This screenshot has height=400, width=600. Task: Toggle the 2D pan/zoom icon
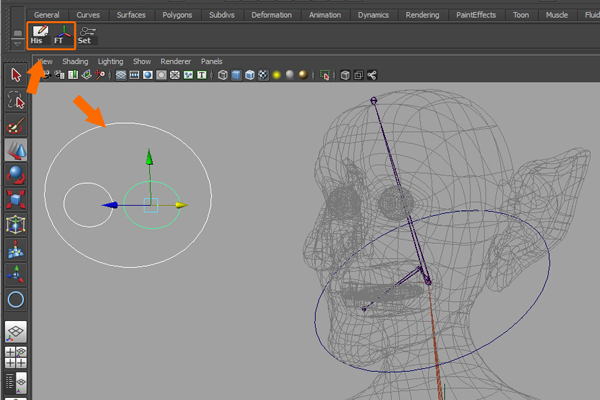tap(101, 75)
